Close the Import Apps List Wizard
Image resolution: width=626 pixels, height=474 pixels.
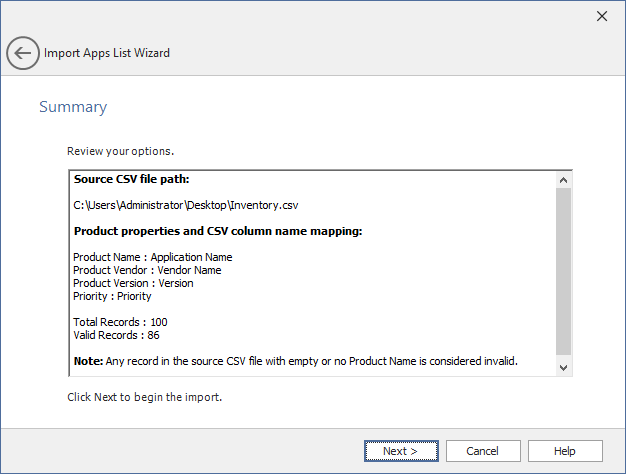[x=602, y=16]
